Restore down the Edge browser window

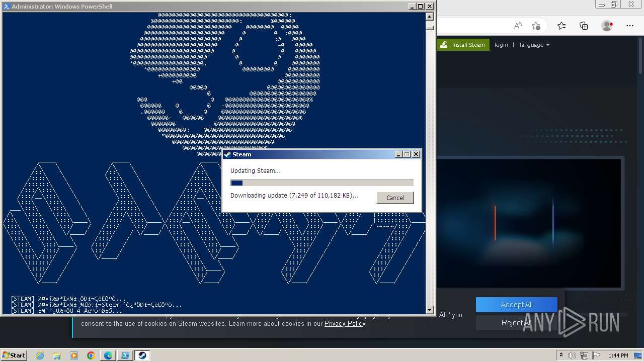[x=614, y=4]
